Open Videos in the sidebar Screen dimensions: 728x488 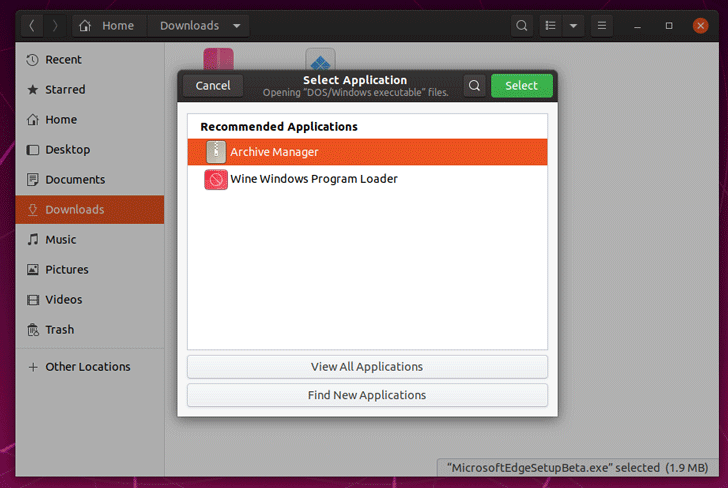tap(90, 299)
